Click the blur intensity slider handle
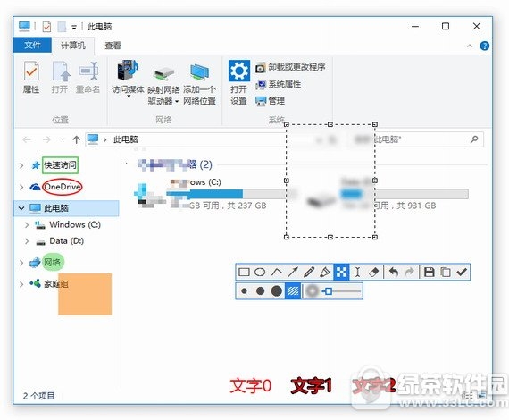 [x=329, y=291]
